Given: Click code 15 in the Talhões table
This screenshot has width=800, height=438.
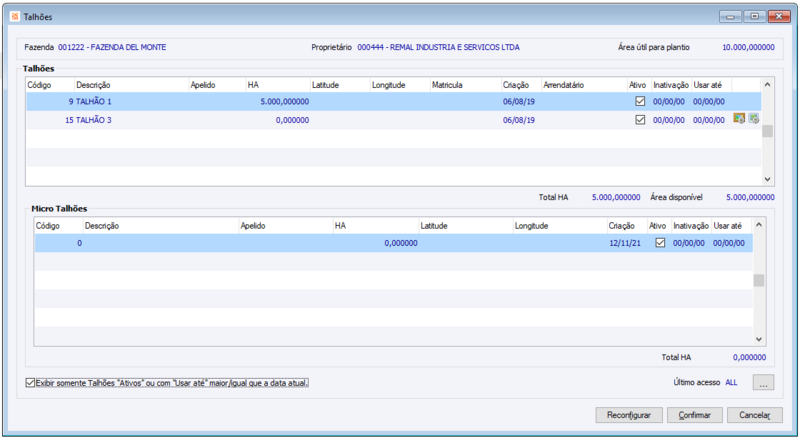Looking at the screenshot, I should point(69,120).
